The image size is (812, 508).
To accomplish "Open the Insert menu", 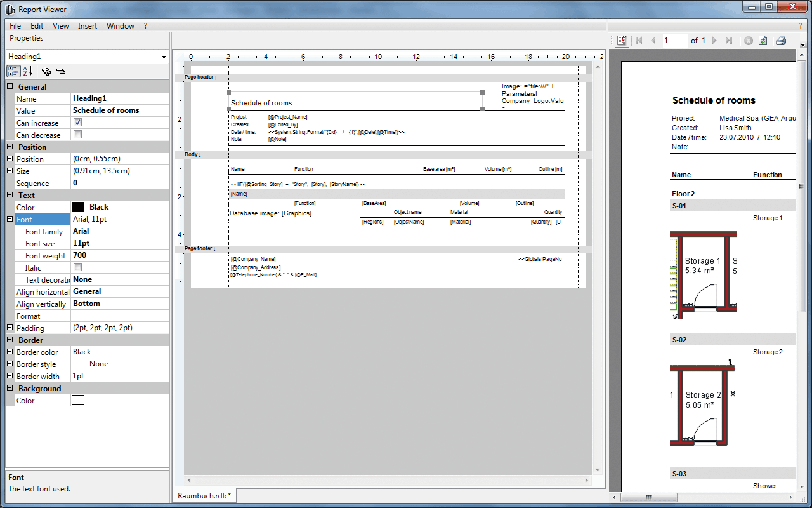I will coord(88,26).
